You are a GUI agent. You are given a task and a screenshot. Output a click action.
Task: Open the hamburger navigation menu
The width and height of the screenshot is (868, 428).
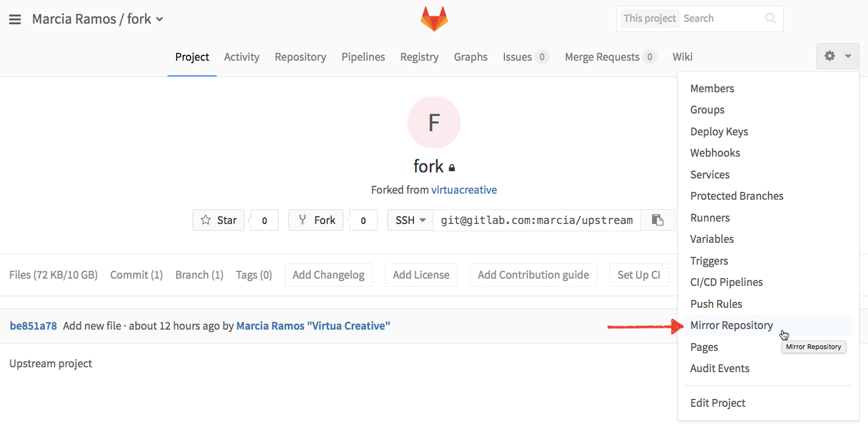pos(15,18)
